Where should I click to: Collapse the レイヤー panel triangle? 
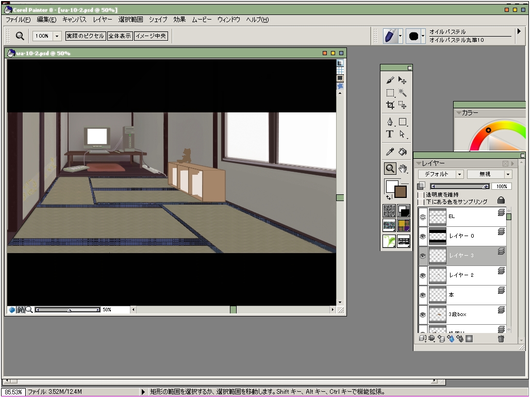point(419,163)
